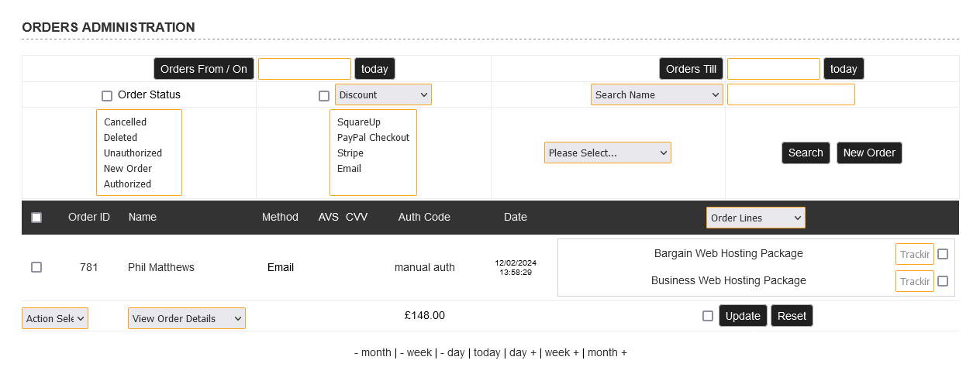
Task: Open the Action Select dropdown
Action: coord(55,318)
